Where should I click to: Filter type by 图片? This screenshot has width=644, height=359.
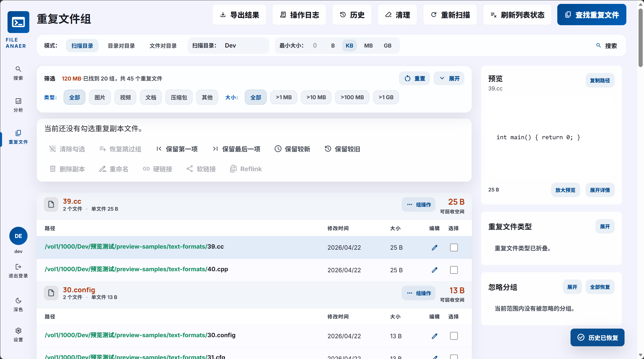[100, 97]
